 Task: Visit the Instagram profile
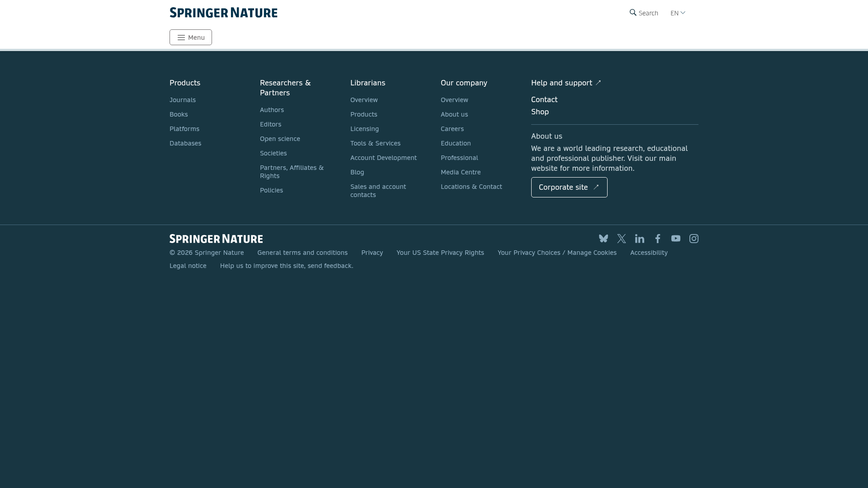point(693,239)
